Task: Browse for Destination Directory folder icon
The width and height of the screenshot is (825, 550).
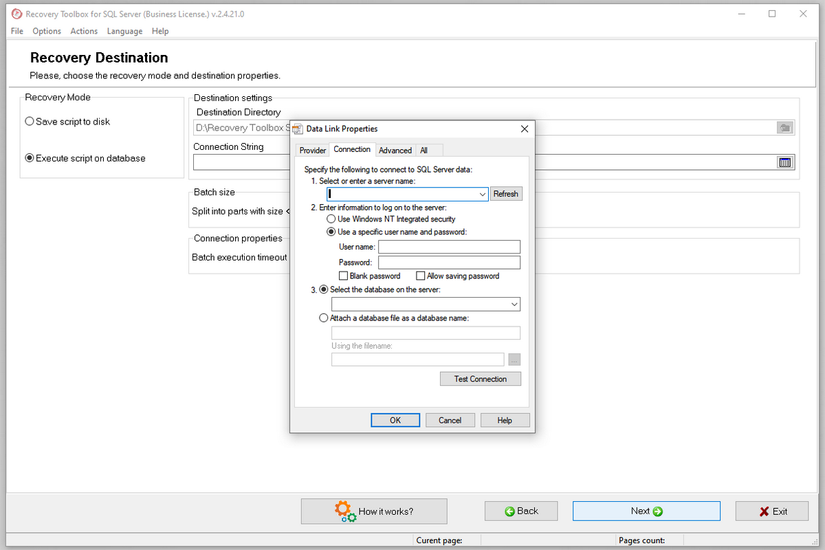Action: (785, 128)
